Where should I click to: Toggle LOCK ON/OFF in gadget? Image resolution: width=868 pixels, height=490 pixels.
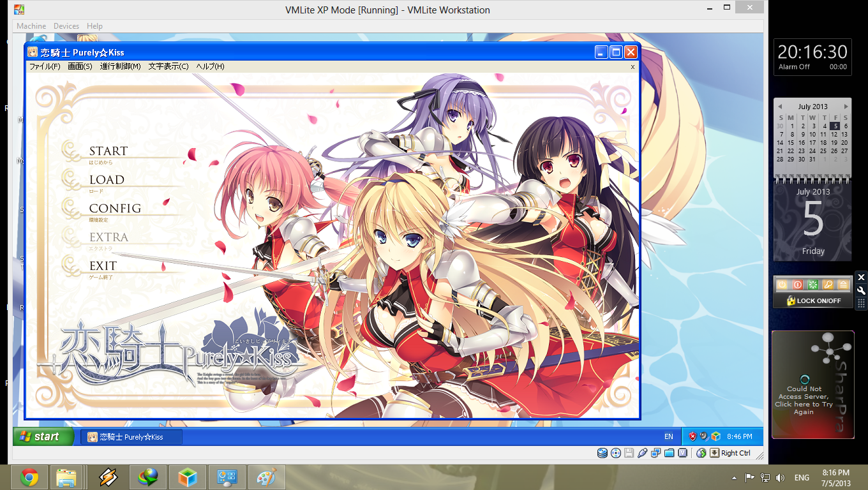click(814, 301)
